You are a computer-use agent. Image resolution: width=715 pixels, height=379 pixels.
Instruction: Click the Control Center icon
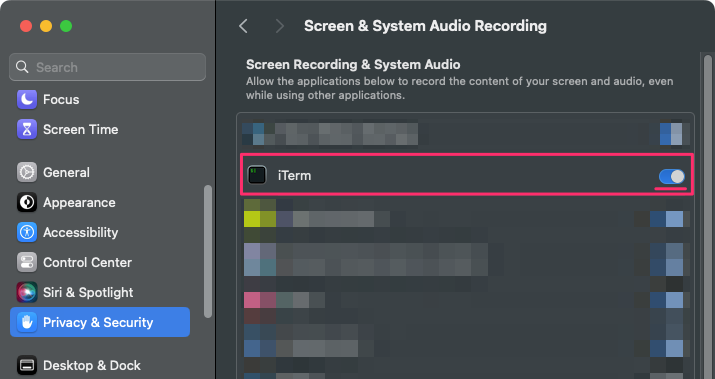point(27,262)
